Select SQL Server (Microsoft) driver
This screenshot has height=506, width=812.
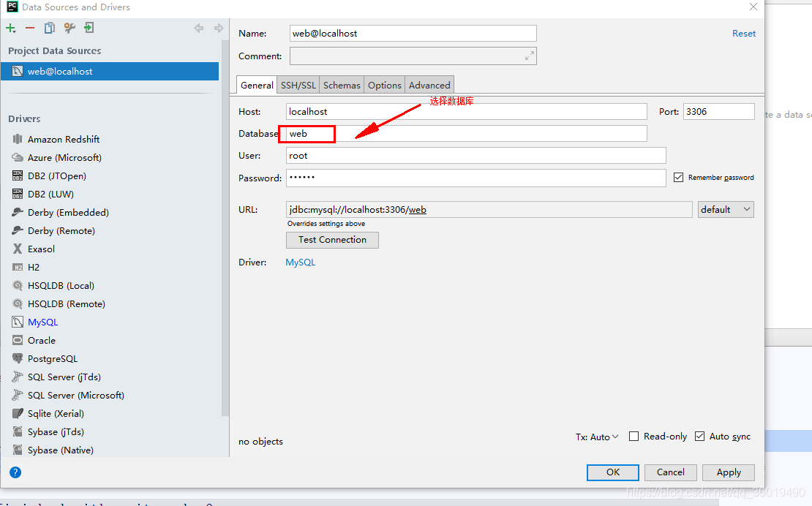tap(75, 396)
